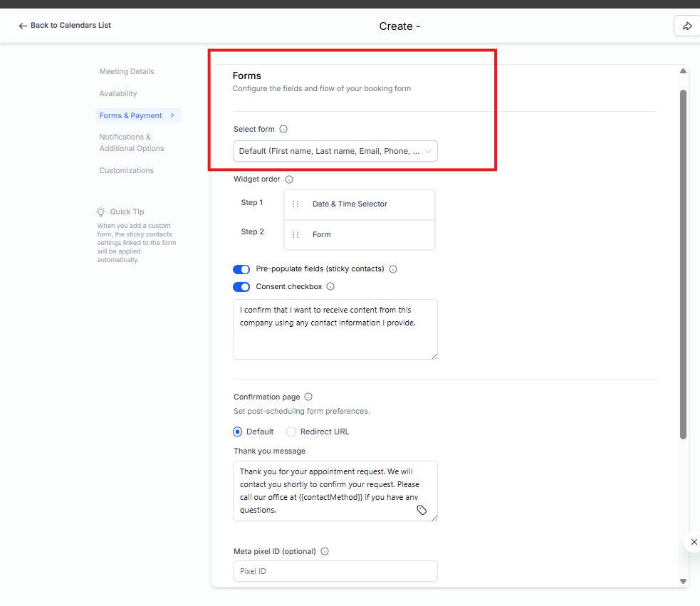700x606 pixels.
Task: Click the share arrow icon top right
Action: click(687, 26)
